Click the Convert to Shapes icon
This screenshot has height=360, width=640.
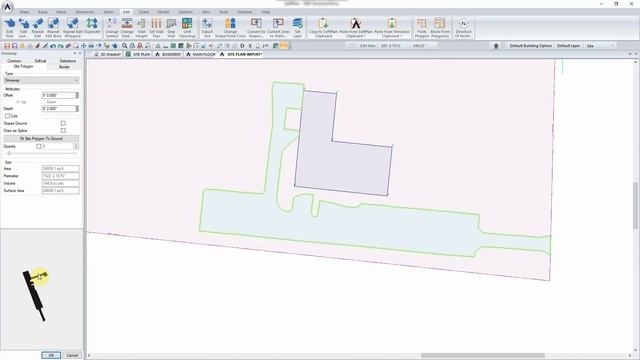coord(256,27)
